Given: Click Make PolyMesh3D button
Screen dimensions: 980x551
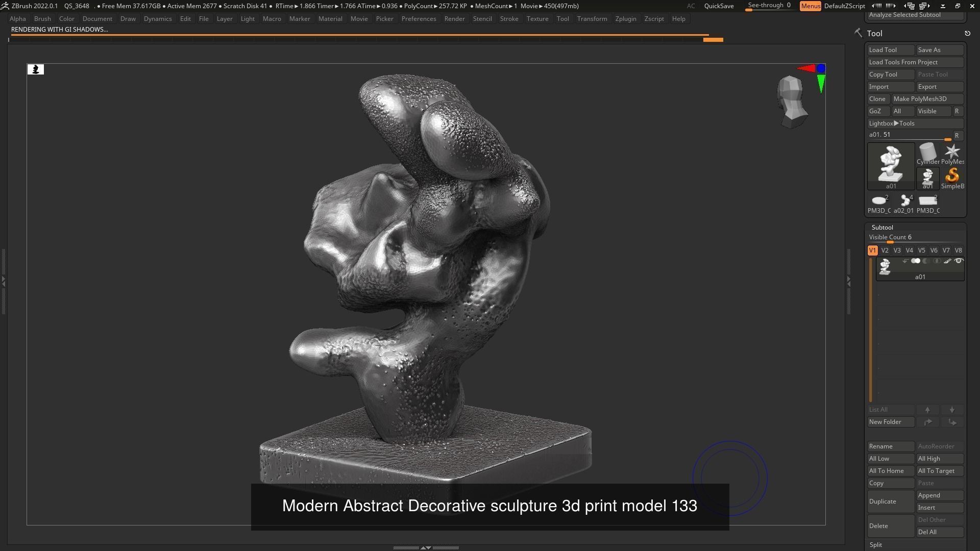Looking at the screenshot, I should [927, 99].
